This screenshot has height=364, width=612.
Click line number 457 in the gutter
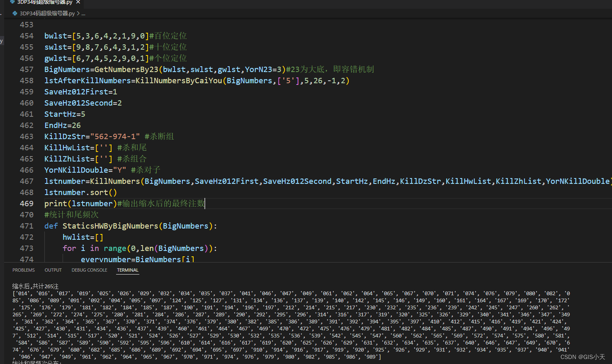pyautogui.click(x=27, y=70)
